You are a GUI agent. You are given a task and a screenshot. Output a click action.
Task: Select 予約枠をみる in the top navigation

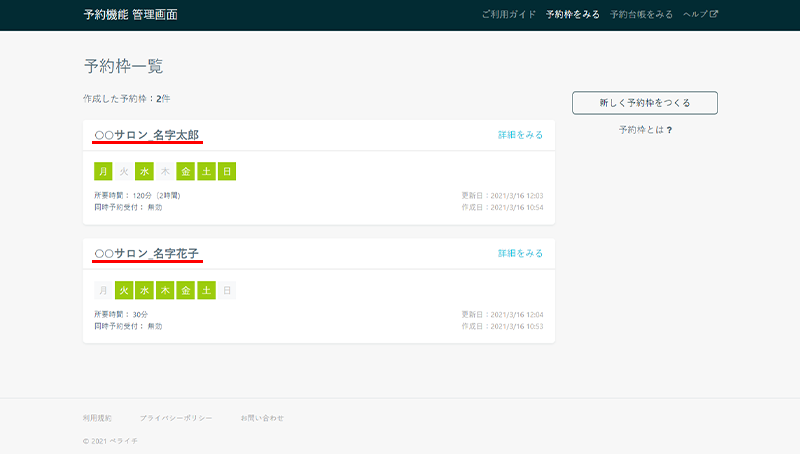pos(573,15)
